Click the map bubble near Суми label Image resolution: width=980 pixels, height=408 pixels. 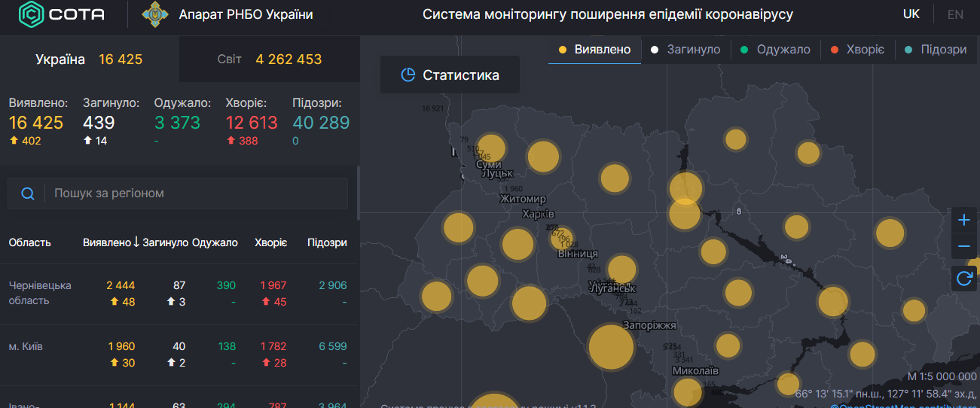tap(490, 148)
